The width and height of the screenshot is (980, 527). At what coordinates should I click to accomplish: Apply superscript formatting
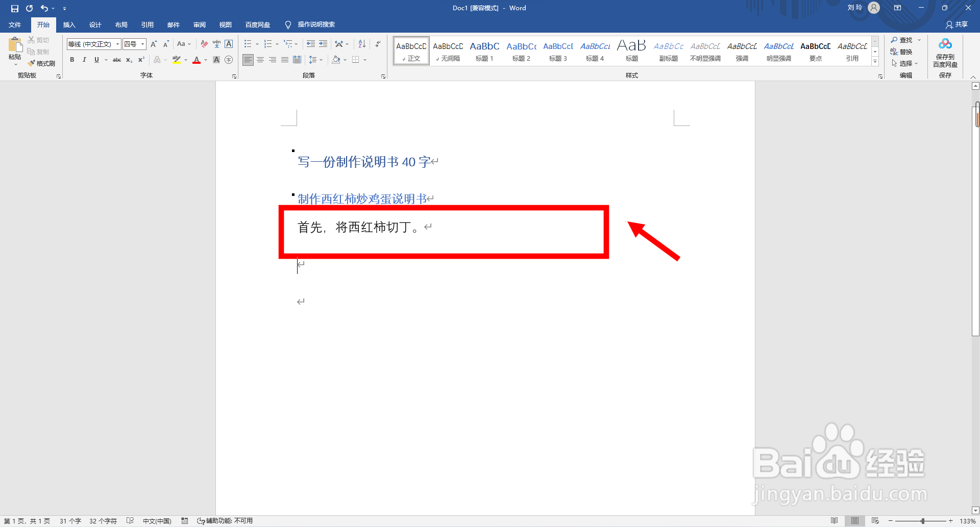[141, 60]
